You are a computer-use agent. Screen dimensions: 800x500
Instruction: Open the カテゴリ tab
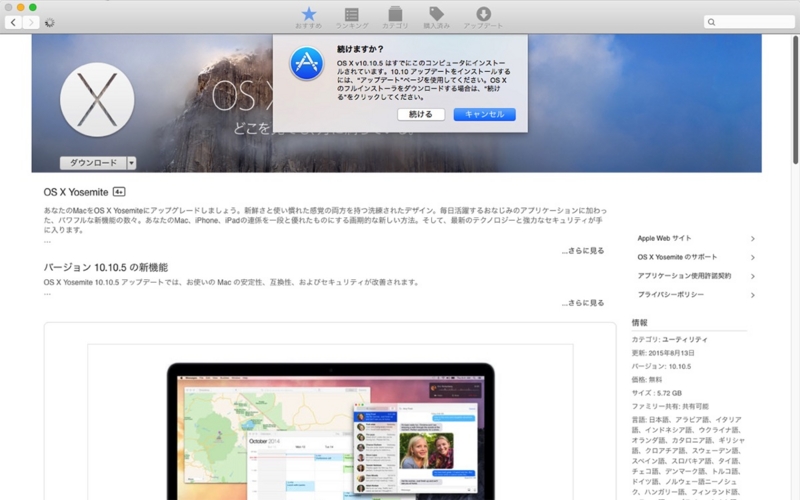395,18
